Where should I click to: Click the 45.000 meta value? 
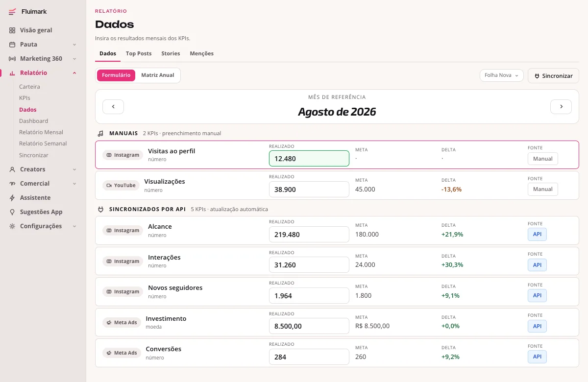[365, 189]
